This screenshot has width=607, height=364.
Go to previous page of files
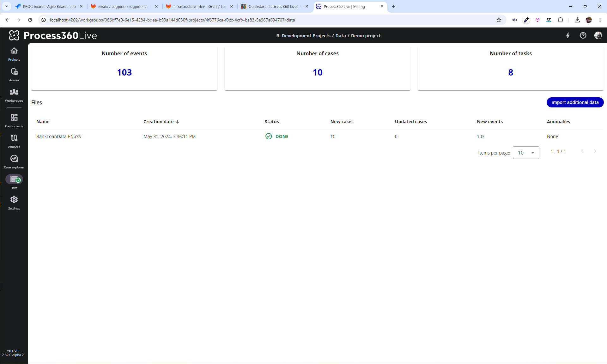[x=582, y=151]
